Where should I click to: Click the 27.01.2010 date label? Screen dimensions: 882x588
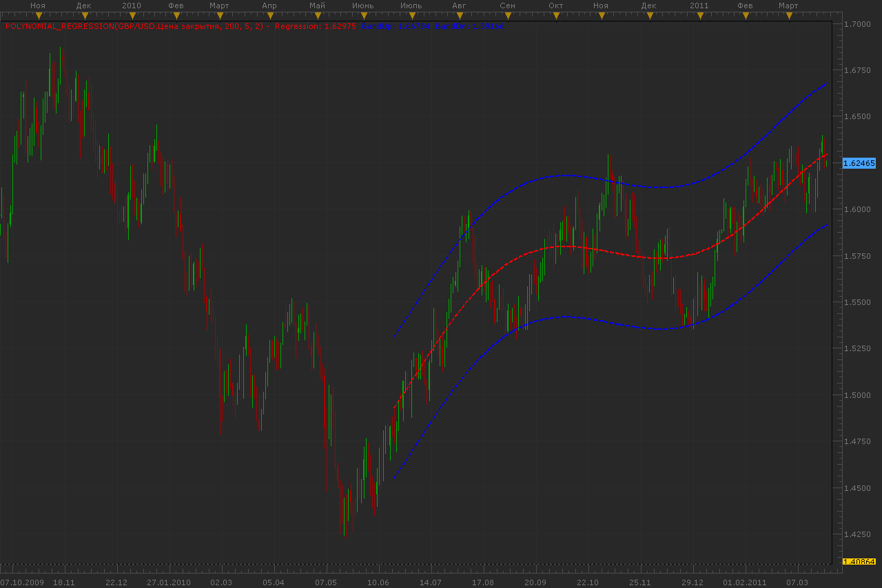[x=169, y=582]
